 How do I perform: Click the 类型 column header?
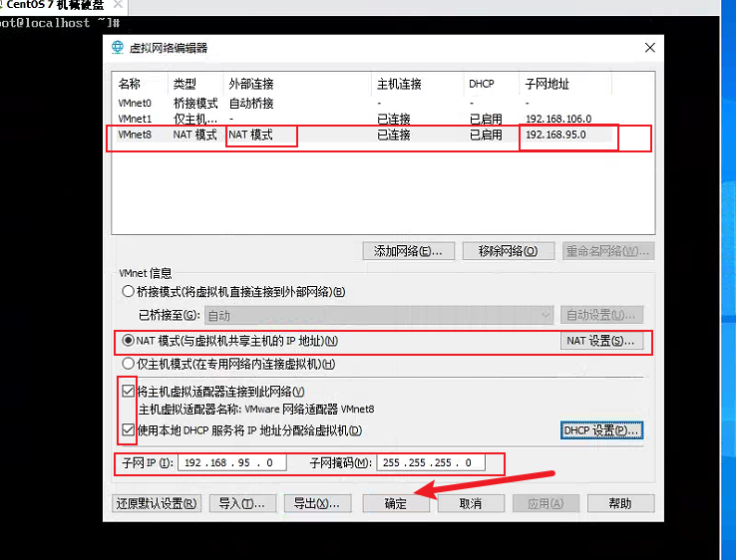click(195, 84)
